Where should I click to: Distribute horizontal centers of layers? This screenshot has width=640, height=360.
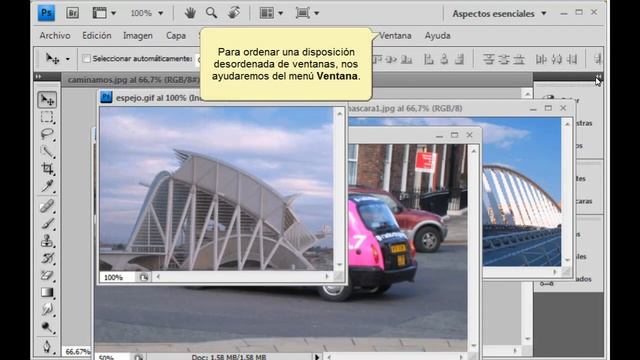(557, 60)
